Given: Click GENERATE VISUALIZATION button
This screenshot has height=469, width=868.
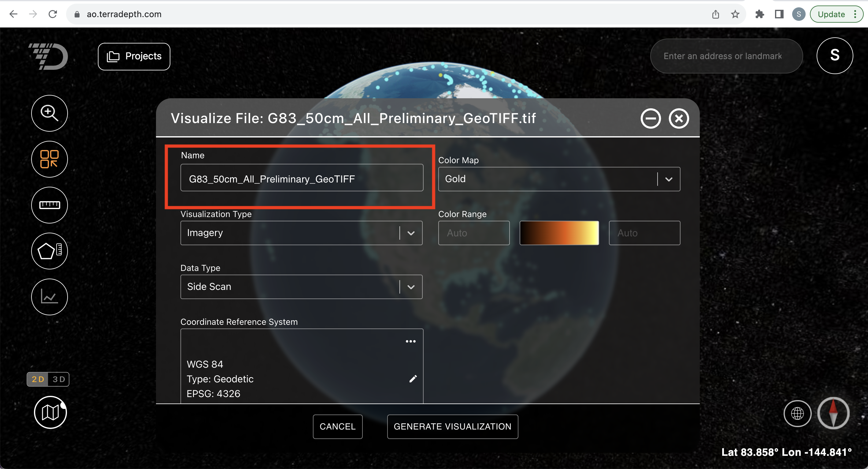Looking at the screenshot, I should tap(453, 426).
